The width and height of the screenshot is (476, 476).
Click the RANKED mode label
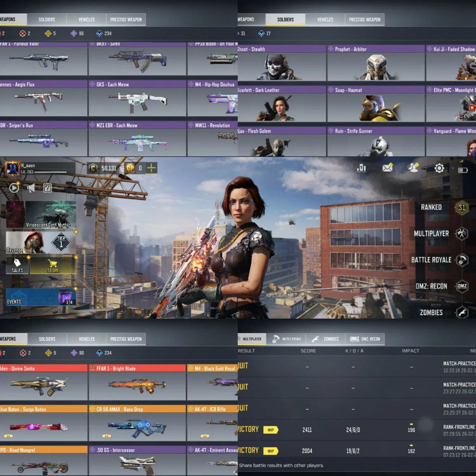(x=431, y=208)
